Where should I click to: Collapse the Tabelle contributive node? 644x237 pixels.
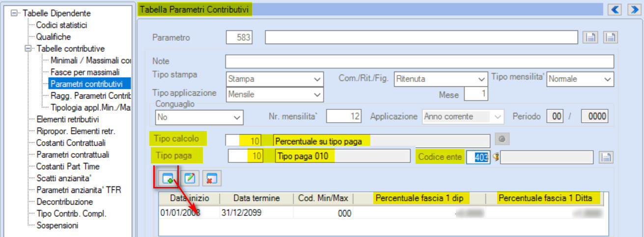tap(28, 49)
